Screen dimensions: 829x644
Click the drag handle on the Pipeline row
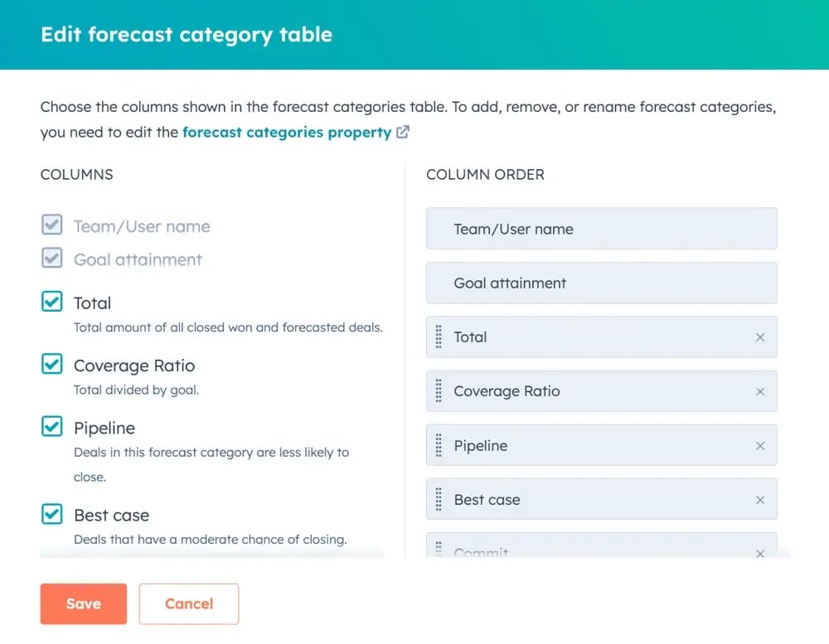[x=439, y=445]
